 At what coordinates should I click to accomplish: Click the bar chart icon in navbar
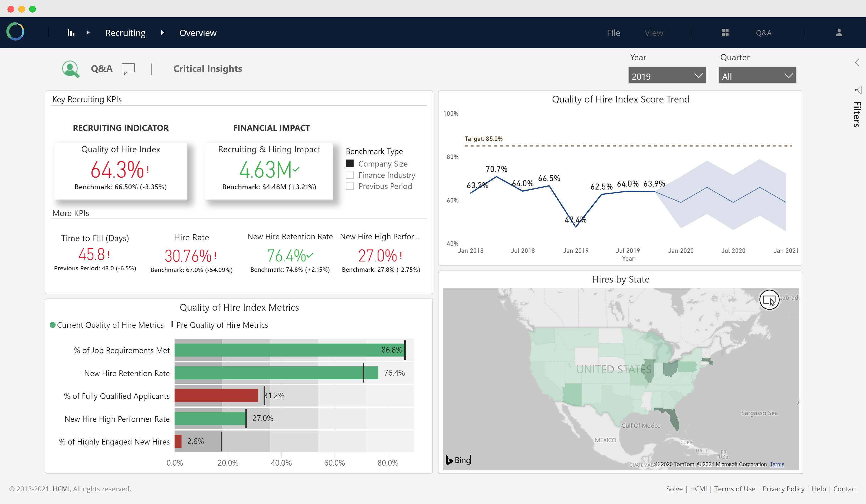[71, 33]
